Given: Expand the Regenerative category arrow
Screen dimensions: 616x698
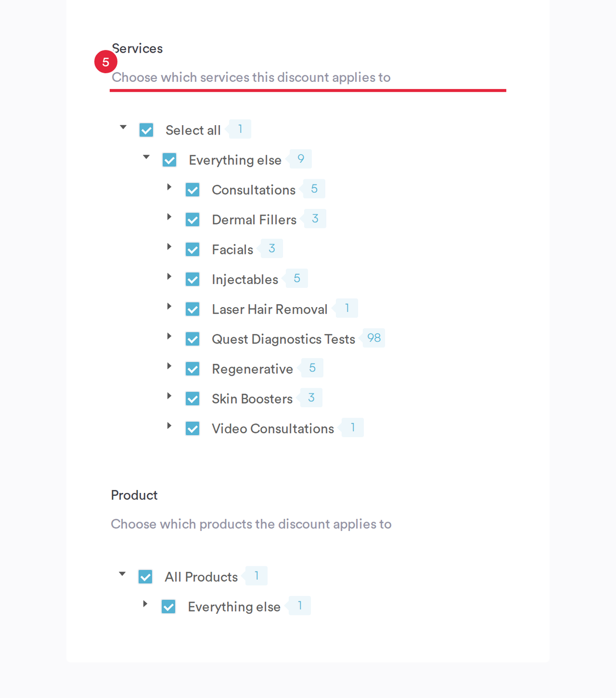Looking at the screenshot, I should [x=169, y=366].
